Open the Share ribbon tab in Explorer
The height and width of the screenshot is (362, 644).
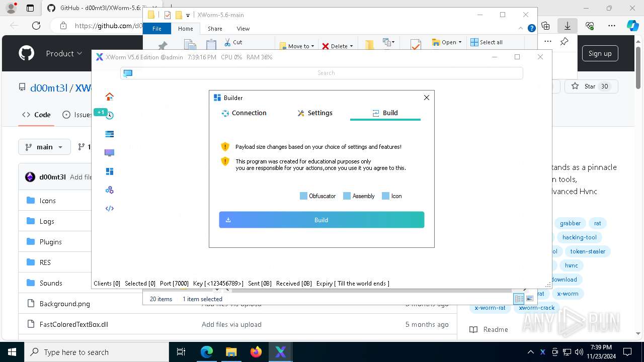point(215,29)
